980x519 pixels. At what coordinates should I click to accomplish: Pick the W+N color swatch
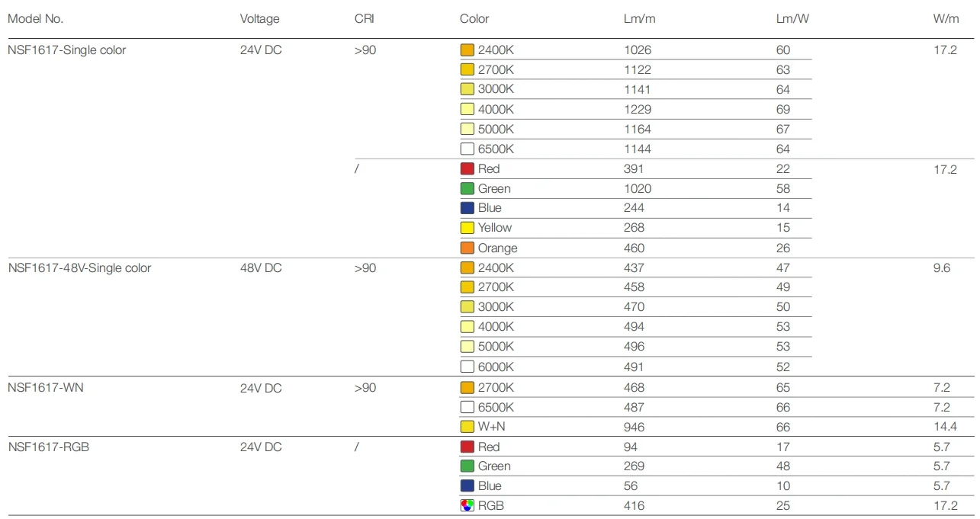pos(467,427)
